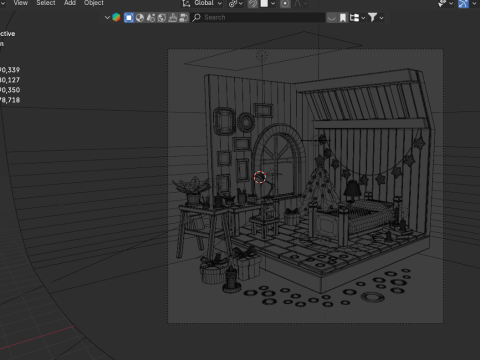Screen dimensions: 480x360
Task: Select the last asset-type icon before search
Action: click(x=184, y=17)
